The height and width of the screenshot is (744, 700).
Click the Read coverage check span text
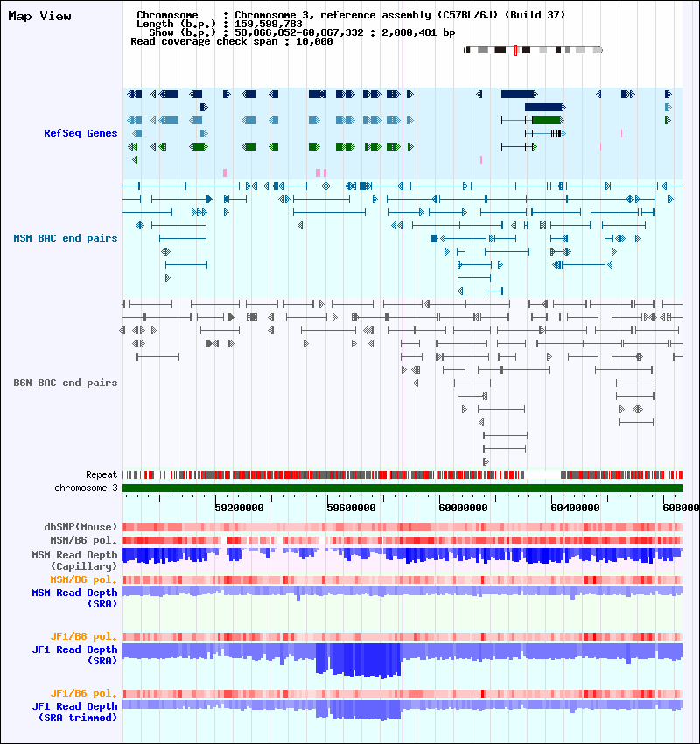(x=231, y=41)
